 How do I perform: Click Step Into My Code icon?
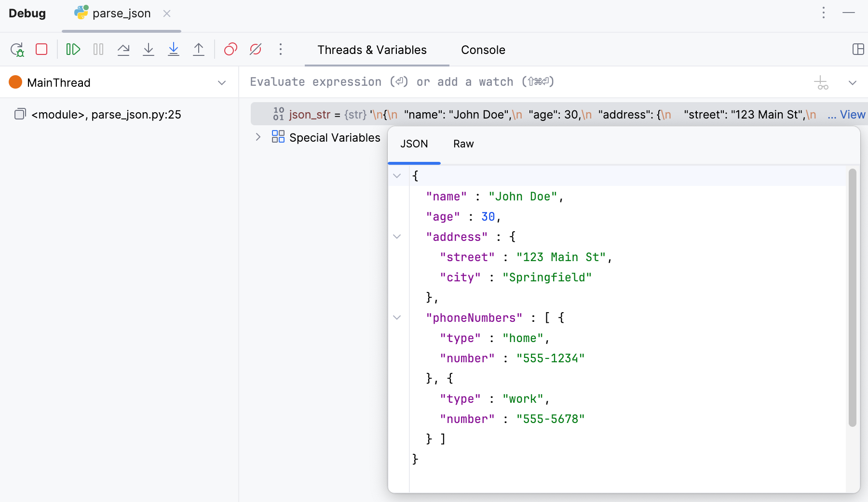point(174,49)
